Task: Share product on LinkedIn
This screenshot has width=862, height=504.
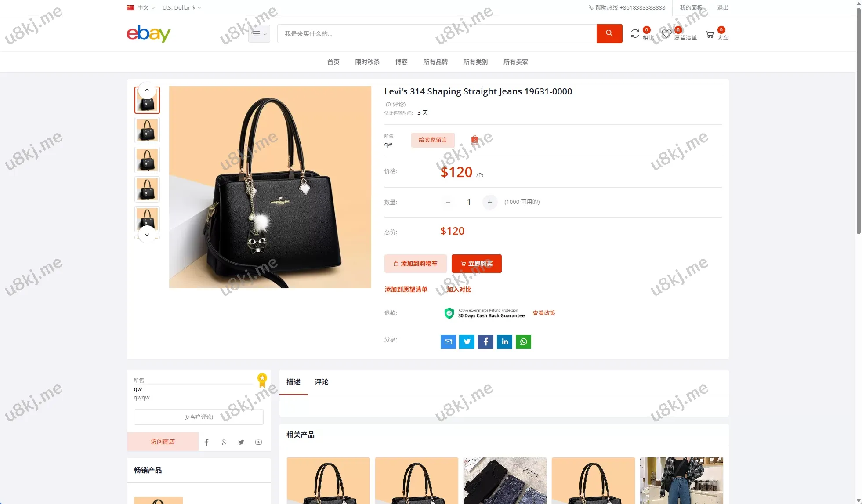Action: (x=504, y=341)
